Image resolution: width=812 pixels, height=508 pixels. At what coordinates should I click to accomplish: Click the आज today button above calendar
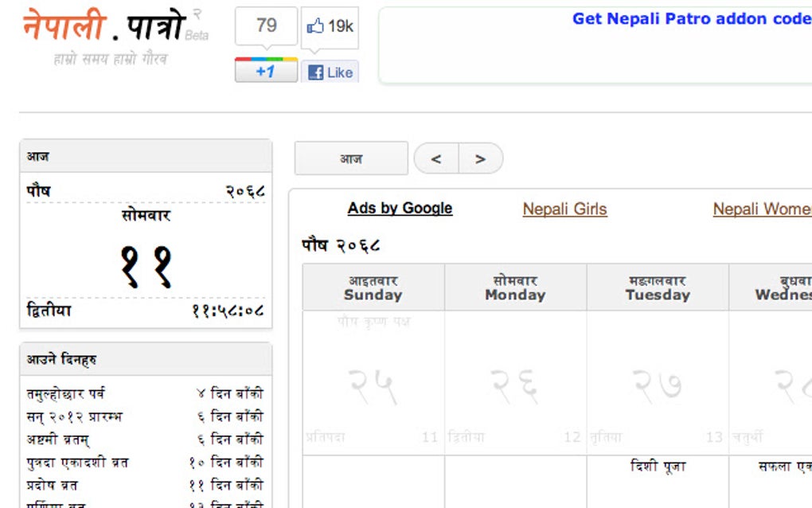click(350, 158)
